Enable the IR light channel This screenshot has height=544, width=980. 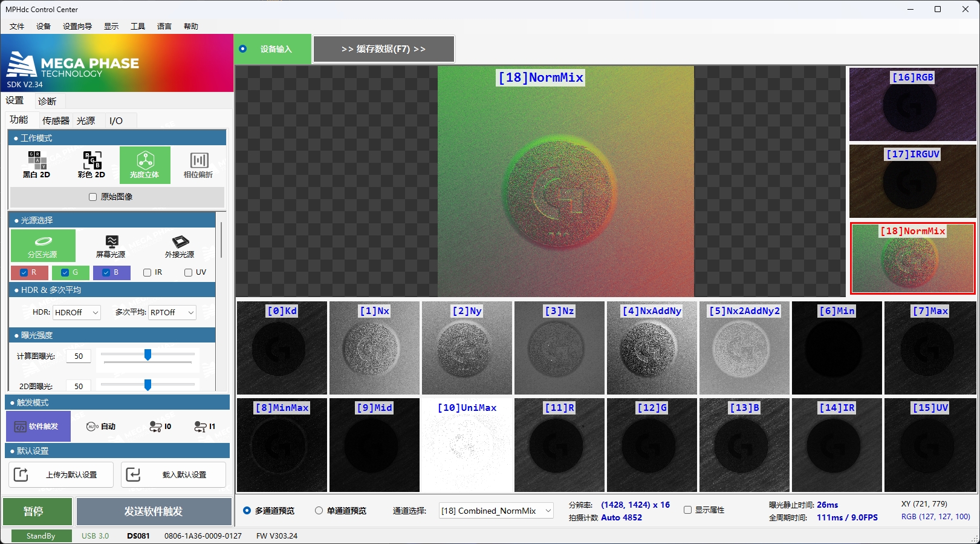click(x=147, y=272)
